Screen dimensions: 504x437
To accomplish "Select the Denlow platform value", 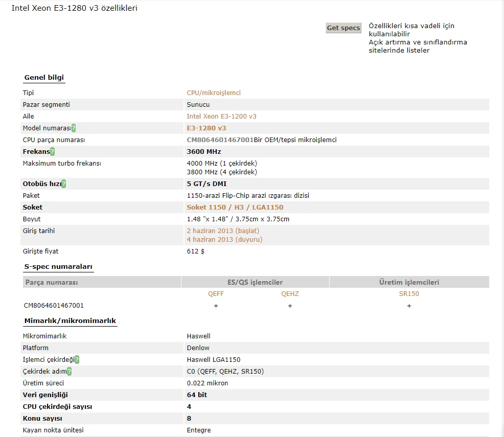I will click(198, 348).
